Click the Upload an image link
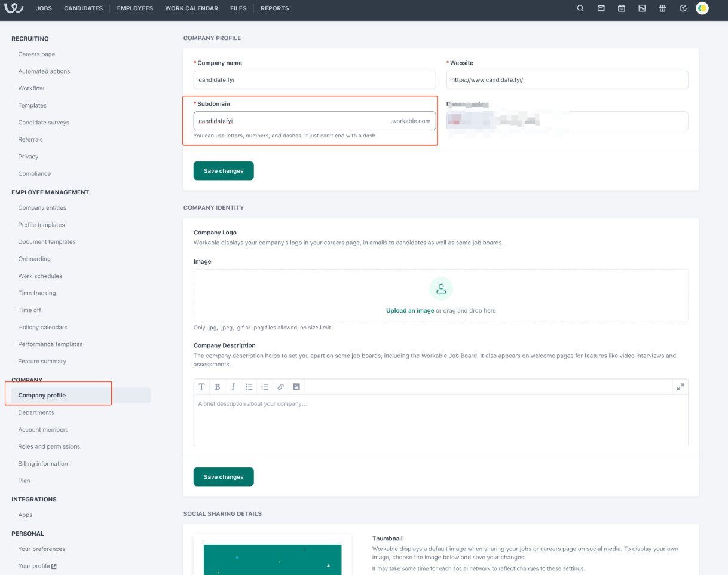Image resolution: width=728 pixels, height=575 pixels. 410,311
